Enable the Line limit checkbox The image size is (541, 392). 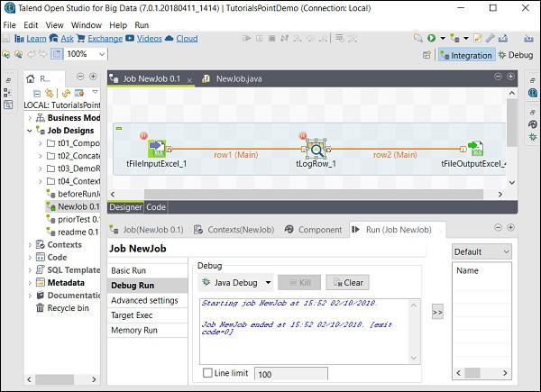tap(208, 373)
